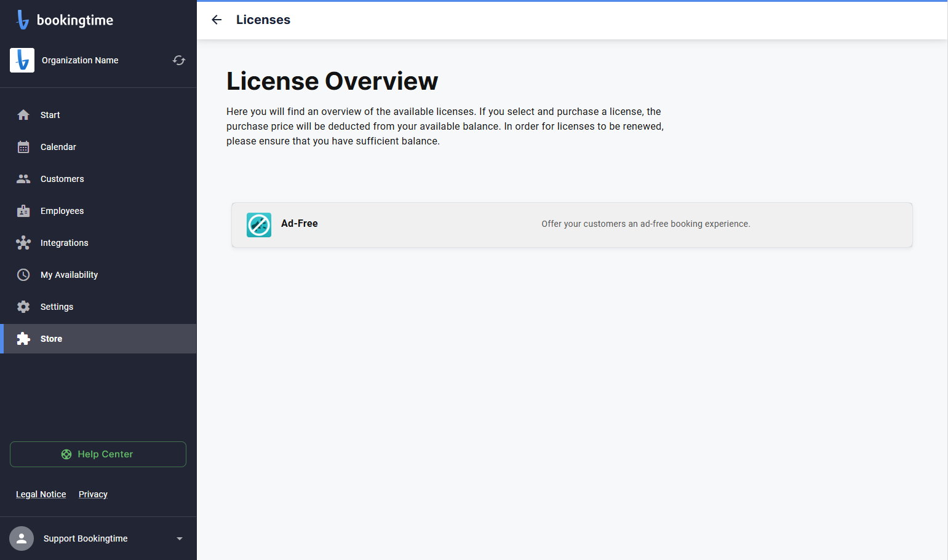Screen dimensions: 948x560
Task: Click the 'Offer your customers an ad-free booking experience' text
Action: point(646,224)
